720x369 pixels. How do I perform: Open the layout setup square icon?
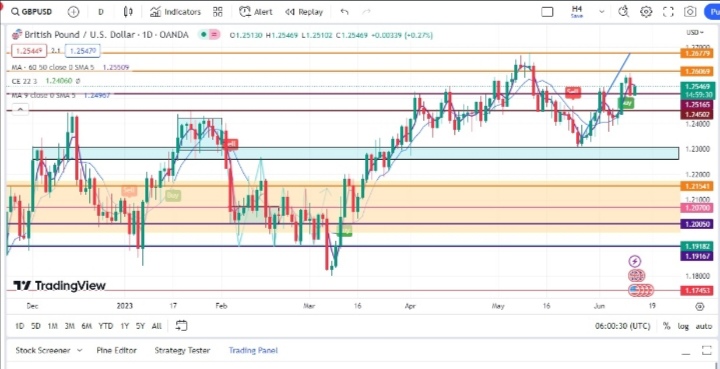pyautogui.click(x=547, y=12)
